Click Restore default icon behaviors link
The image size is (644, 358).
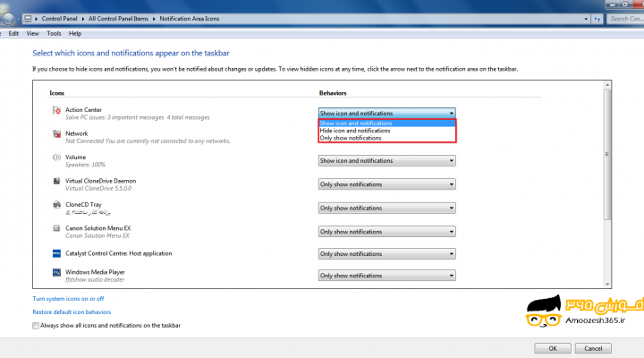point(72,312)
